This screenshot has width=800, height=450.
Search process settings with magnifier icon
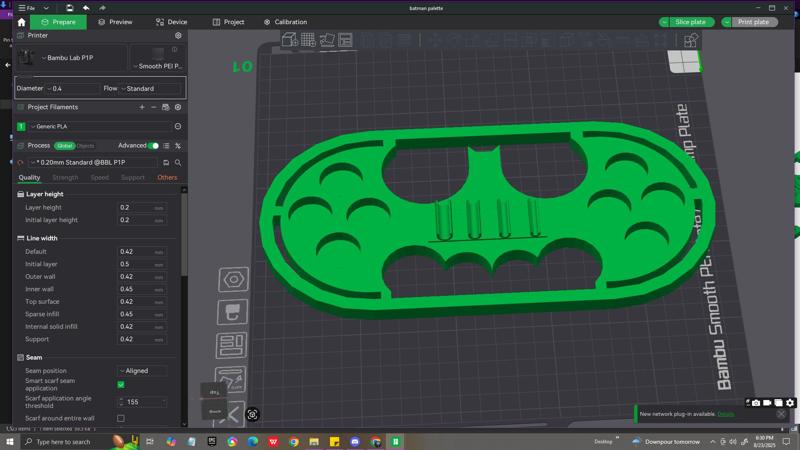178,162
